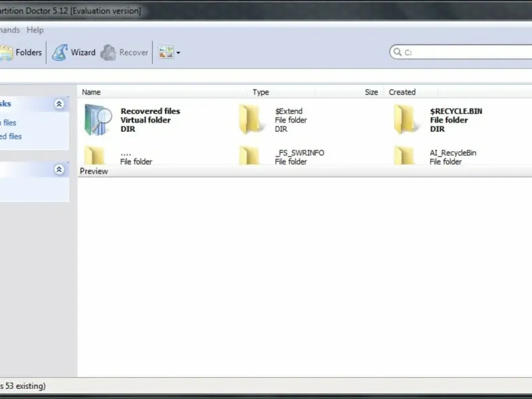Image resolution: width=532 pixels, height=399 pixels.
Task: Select the folder icon named with dots
Action: coord(94,156)
